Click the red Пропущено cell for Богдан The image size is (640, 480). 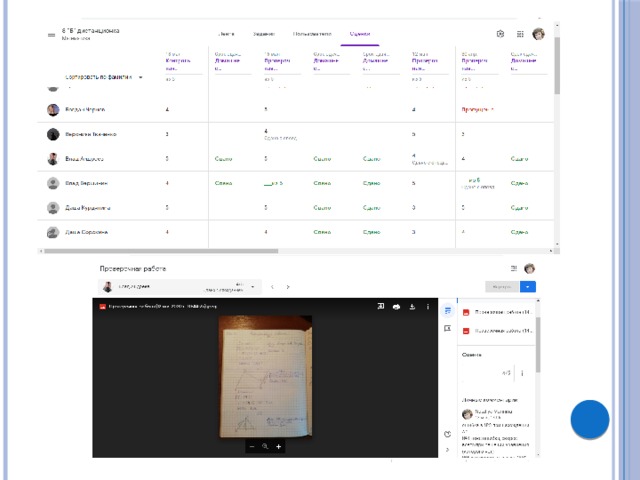(x=478, y=109)
